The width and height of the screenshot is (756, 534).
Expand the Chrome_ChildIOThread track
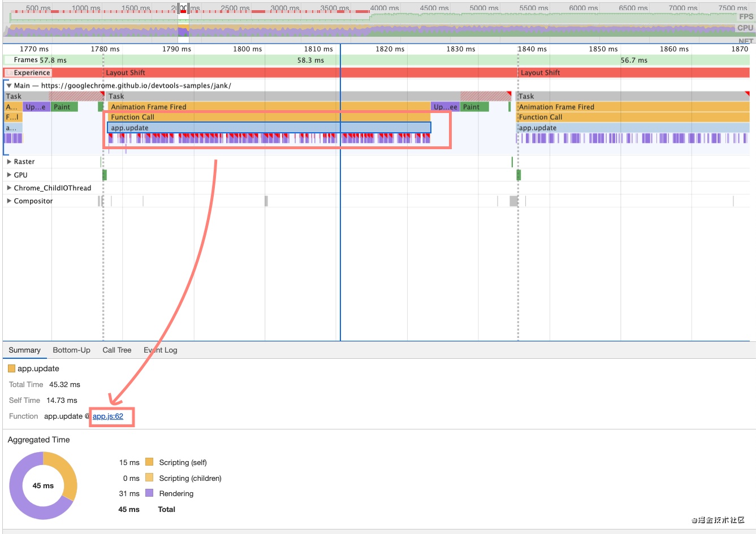coord(9,188)
